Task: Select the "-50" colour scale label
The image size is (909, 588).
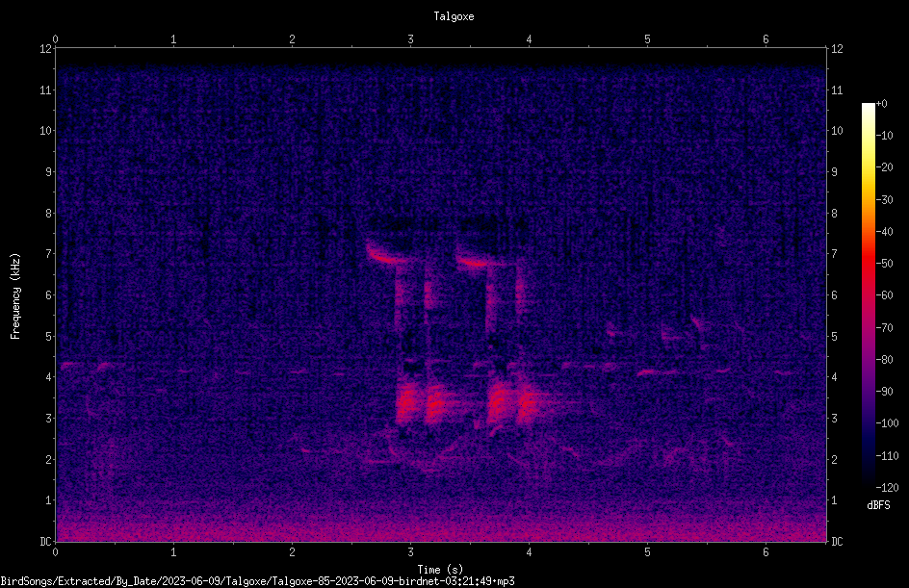Action: [885, 264]
